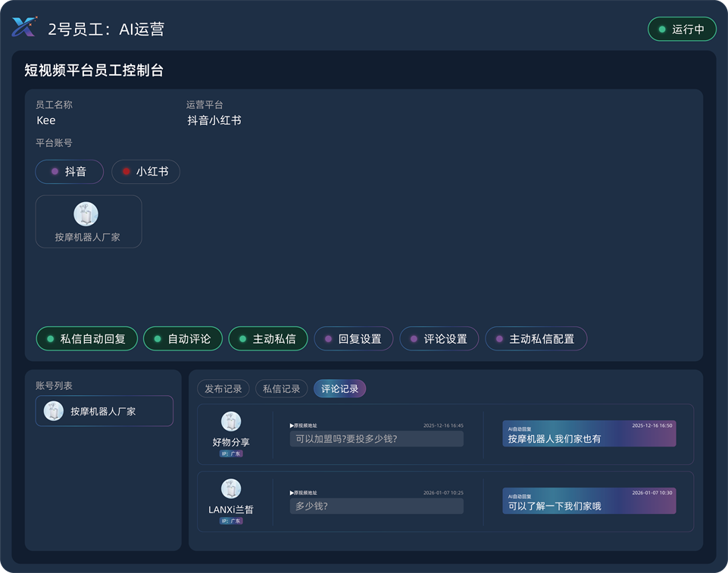This screenshot has height=573, width=728.
Task: Open 主动私信配置 configuration
Action: coord(536,339)
